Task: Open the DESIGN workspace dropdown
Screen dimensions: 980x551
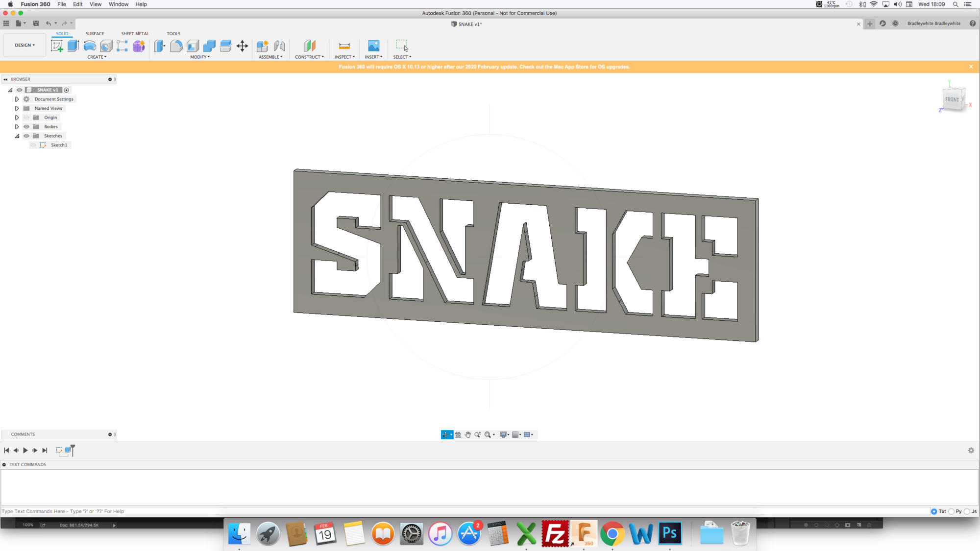Action: [x=24, y=45]
